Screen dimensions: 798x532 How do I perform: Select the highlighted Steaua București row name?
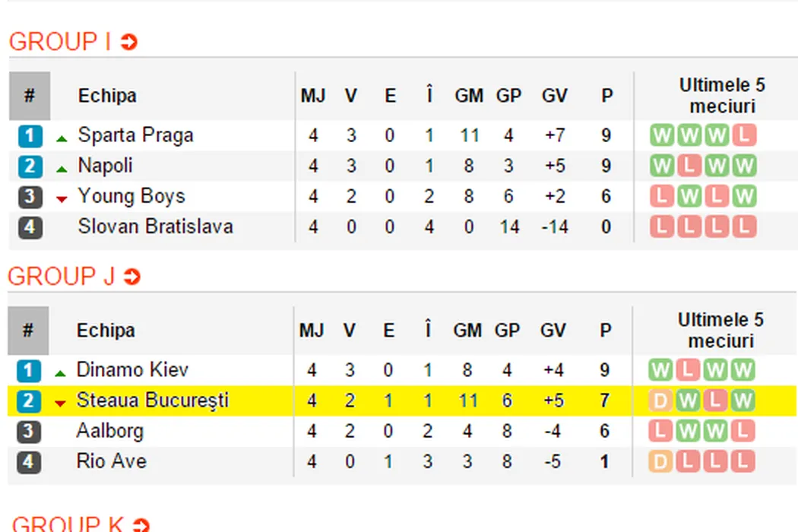pyautogui.click(x=152, y=401)
